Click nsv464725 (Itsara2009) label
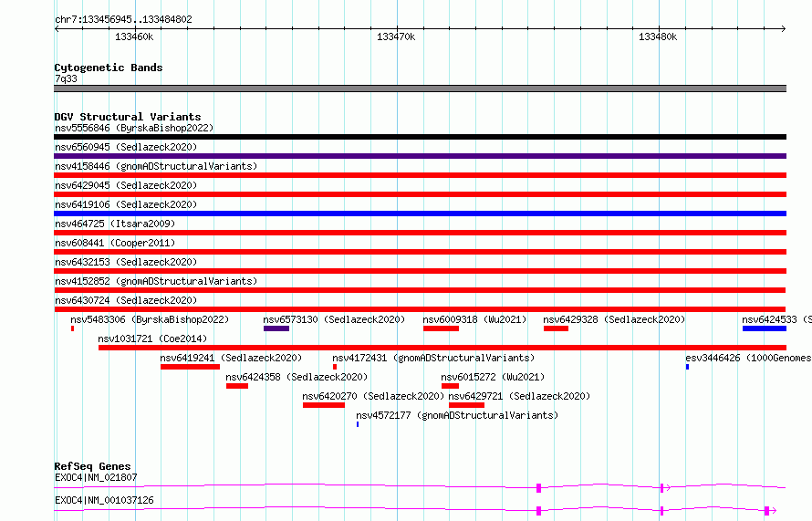Viewport: 812px width, 521px height. (x=115, y=224)
